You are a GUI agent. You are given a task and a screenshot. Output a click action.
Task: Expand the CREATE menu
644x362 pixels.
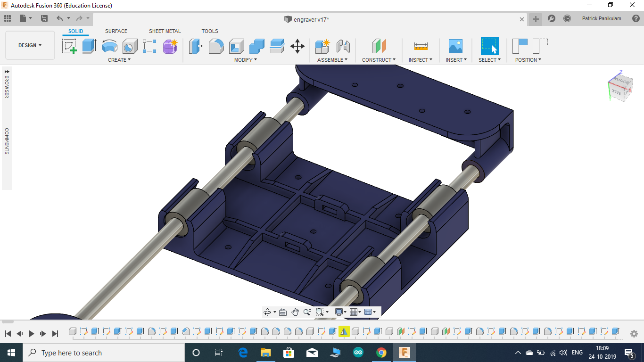(x=119, y=60)
